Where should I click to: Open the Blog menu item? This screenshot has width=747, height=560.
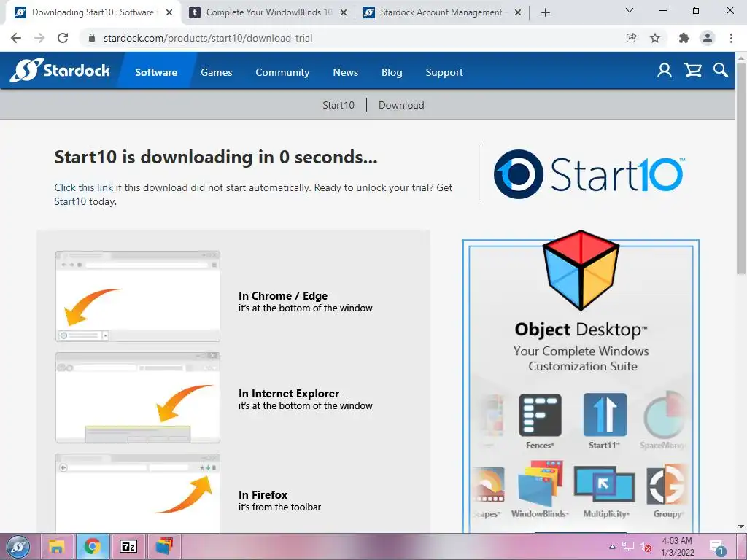click(x=392, y=72)
